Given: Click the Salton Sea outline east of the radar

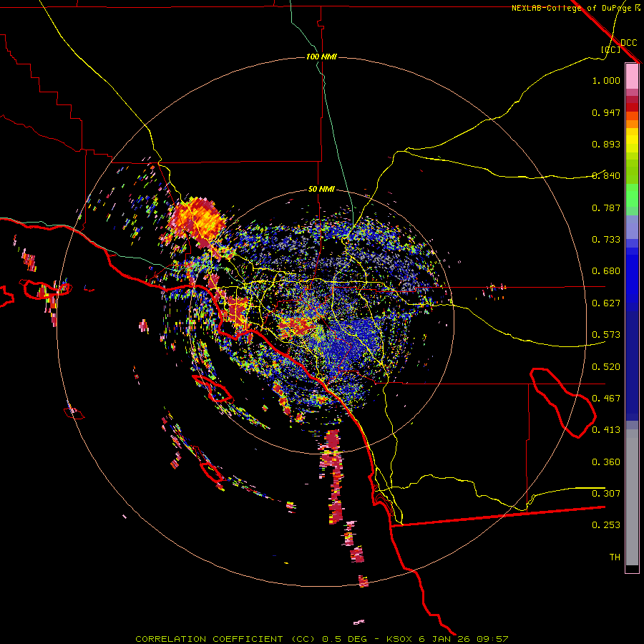Looking at the screenshot, I should [x=562, y=402].
